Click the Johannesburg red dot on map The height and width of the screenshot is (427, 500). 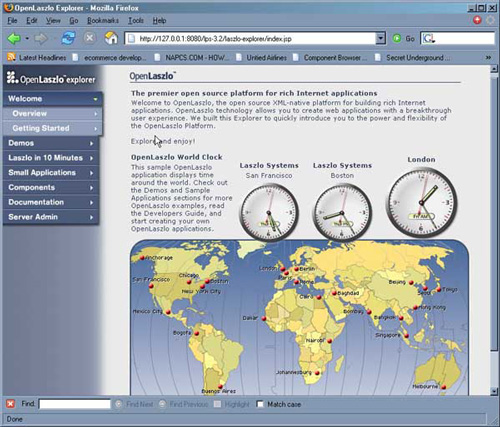tap(317, 373)
